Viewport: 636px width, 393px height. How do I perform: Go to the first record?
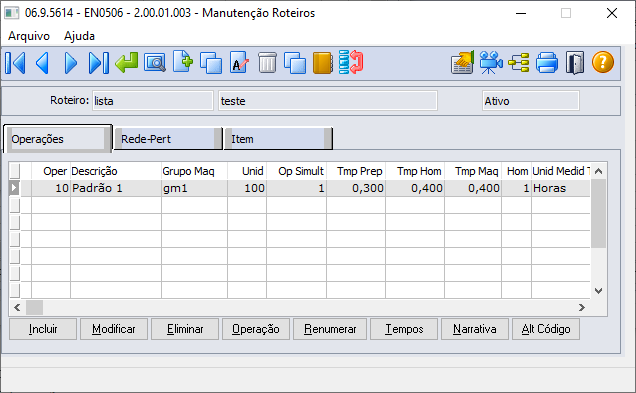[x=15, y=63]
